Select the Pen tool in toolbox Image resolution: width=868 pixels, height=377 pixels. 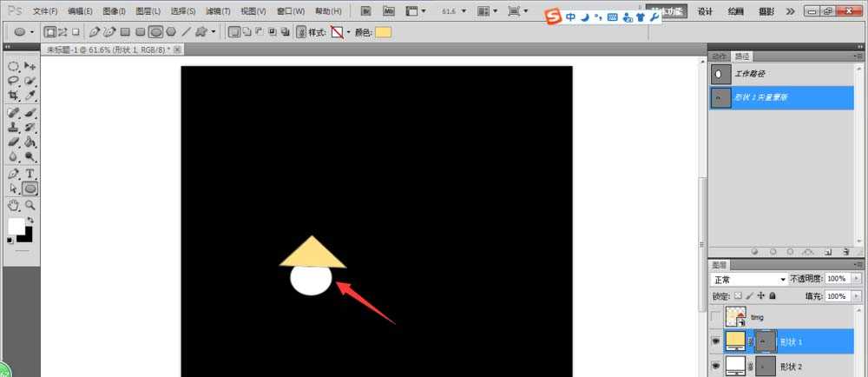click(13, 174)
